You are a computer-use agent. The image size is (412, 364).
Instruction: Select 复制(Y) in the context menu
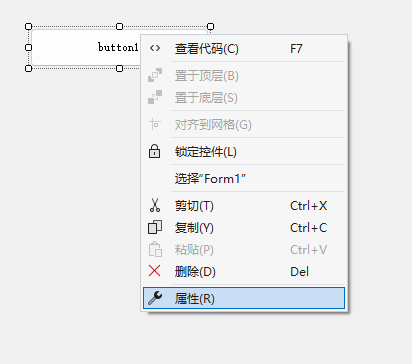(244, 228)
